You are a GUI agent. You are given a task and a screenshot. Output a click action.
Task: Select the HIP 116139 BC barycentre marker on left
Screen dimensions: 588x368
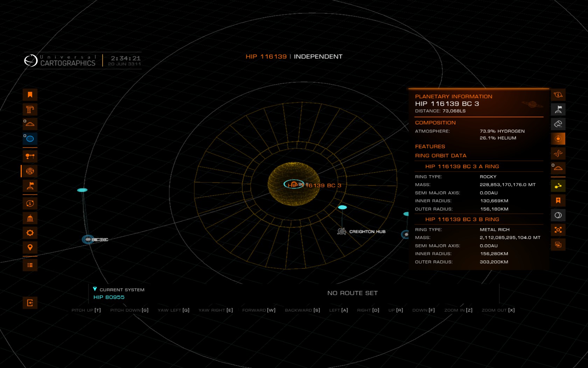click(x=88, y=239)
